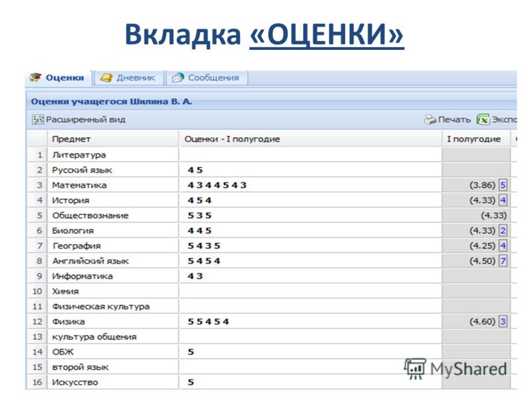The width and height of the screenshot is (532, 399).
Task: Click row number 10 for Химия
Action: coord(37,291)
